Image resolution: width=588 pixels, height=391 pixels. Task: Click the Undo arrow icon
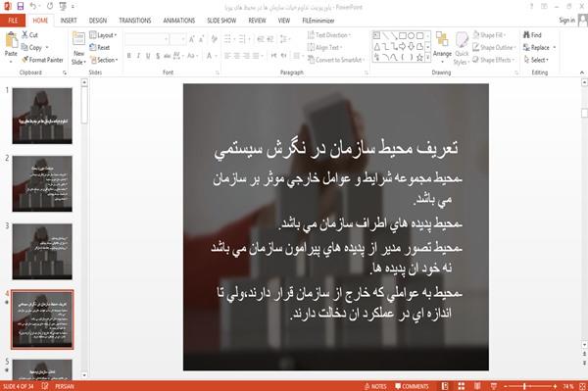pos(33,6)
